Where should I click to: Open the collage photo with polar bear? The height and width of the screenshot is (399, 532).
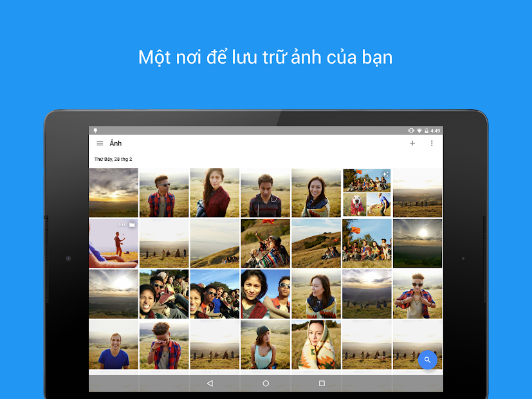click(x=367, y=192)
